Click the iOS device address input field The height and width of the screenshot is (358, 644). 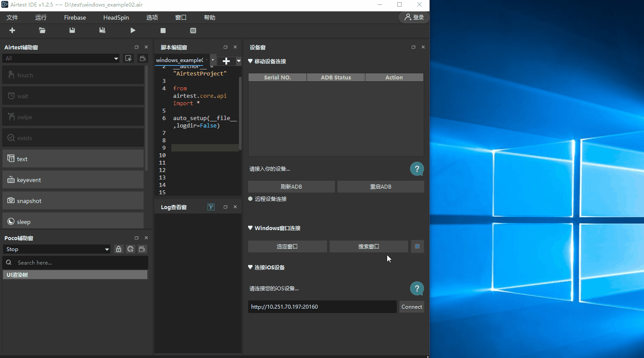click(322, 307)
